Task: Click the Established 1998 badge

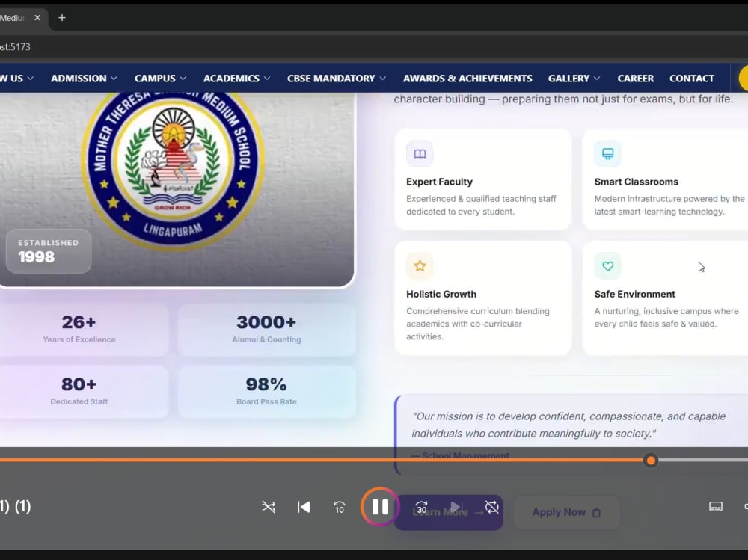Action: coord(49,251)
